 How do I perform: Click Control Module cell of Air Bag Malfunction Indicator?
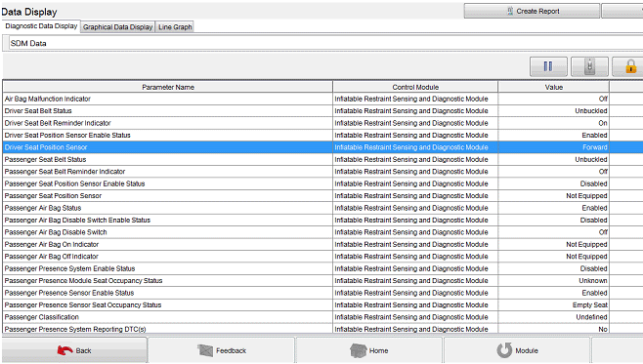[x=415, y=99]
